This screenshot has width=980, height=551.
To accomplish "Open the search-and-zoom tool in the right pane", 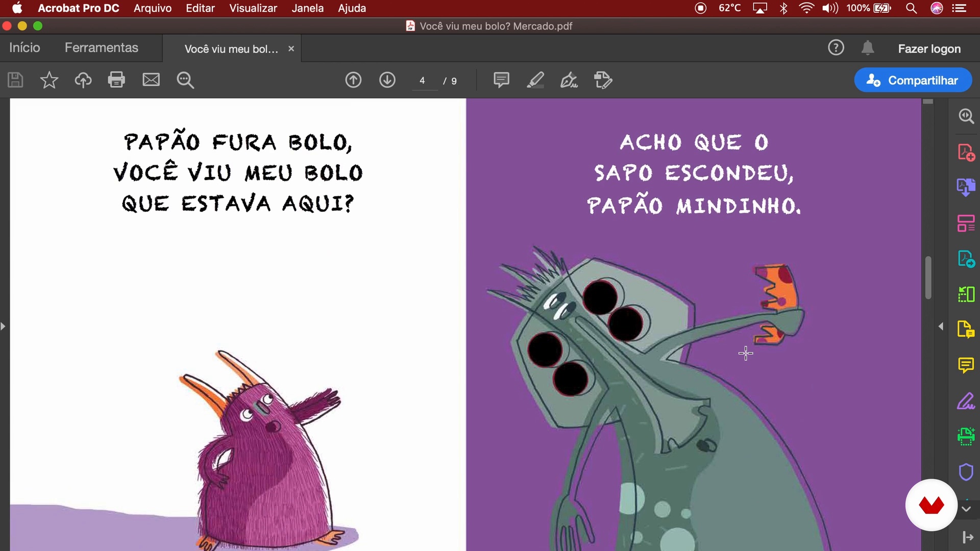I will pyautogui.click(x=966, y=116).
